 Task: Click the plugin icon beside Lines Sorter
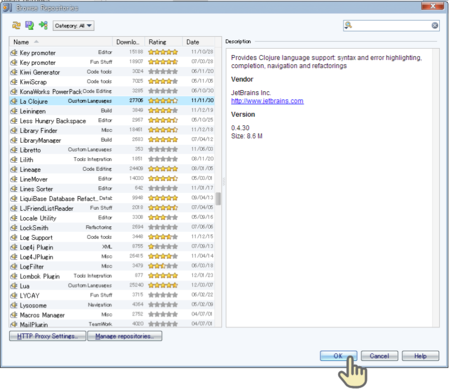pyautogui.click(x=14, y=188)
